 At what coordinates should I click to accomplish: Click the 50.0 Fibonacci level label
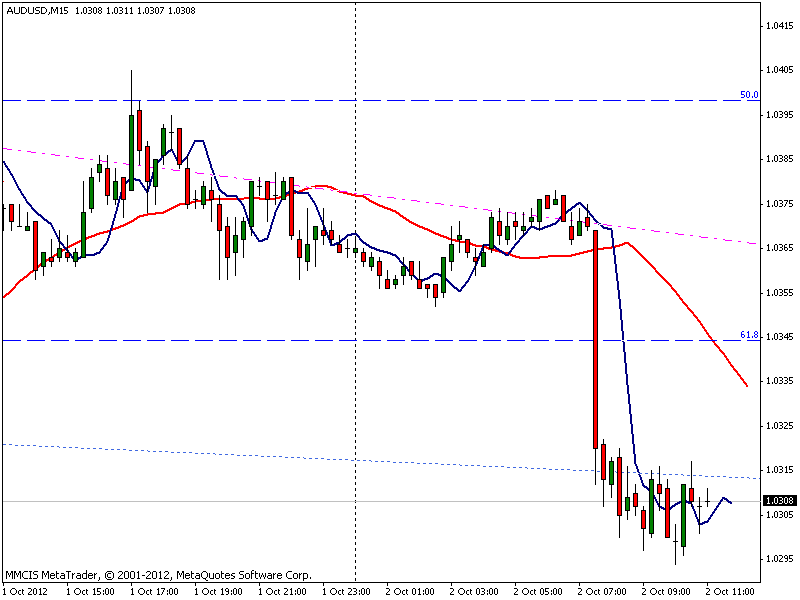point(749,95)
